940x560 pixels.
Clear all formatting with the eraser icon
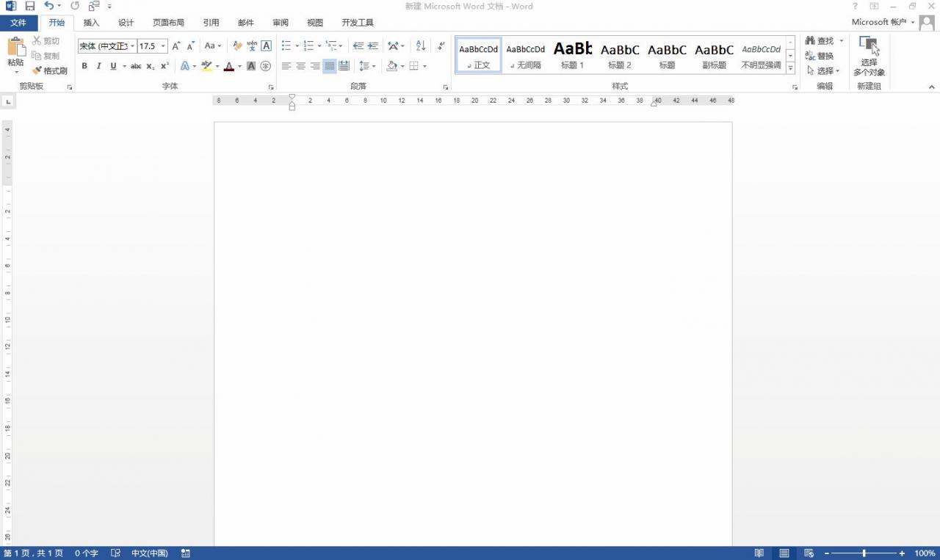pos(237,46)
